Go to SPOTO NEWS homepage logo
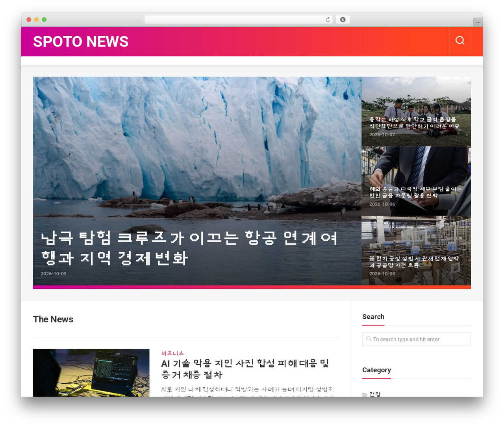 [81, 41]
